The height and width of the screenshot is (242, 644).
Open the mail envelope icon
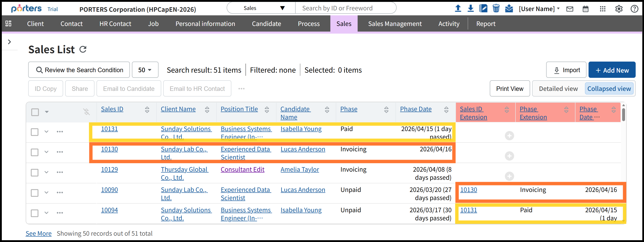pyautogui.click(x=570, y=9)
